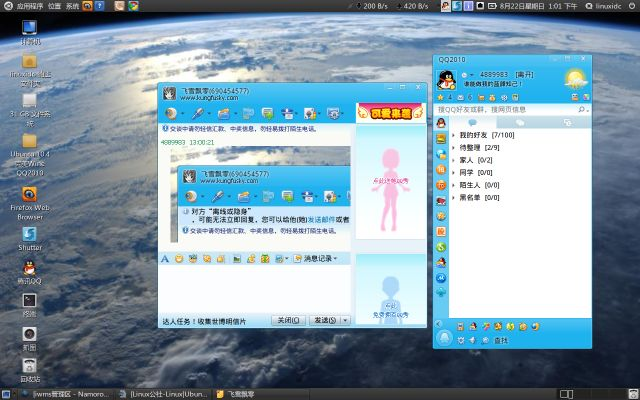This screenshot has height=400, width=640.
Task: Click the font style "A" icon in chat toolbar
Action: 166,258
